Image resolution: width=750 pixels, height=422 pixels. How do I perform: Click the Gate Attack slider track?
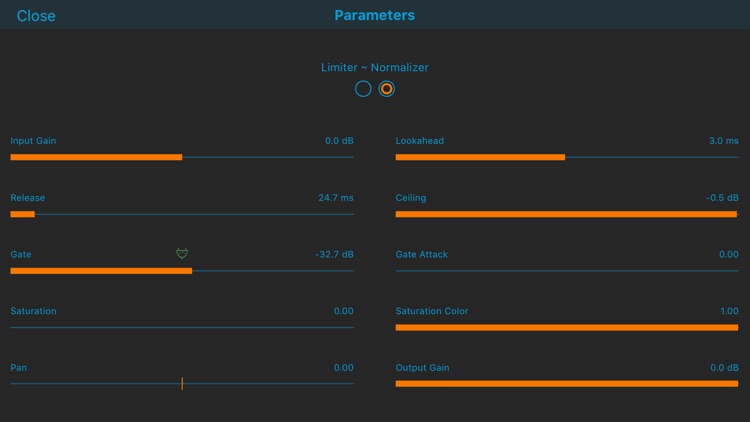click(x=567, y=271)
